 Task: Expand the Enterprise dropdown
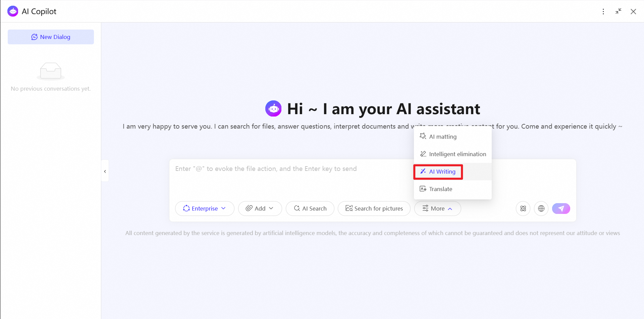[x=205, y=209]
